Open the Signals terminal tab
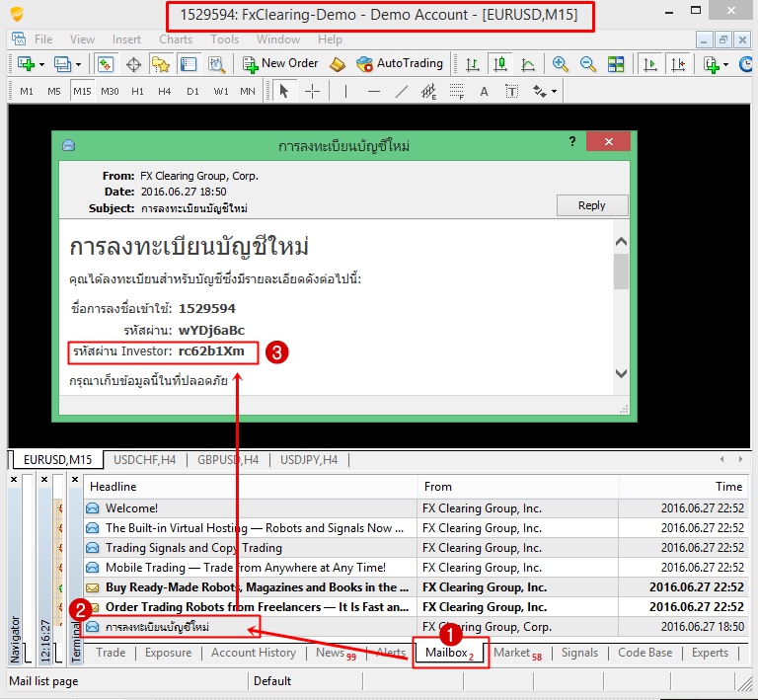The height and width of the screenshot is (700, 758). (579, 653)
